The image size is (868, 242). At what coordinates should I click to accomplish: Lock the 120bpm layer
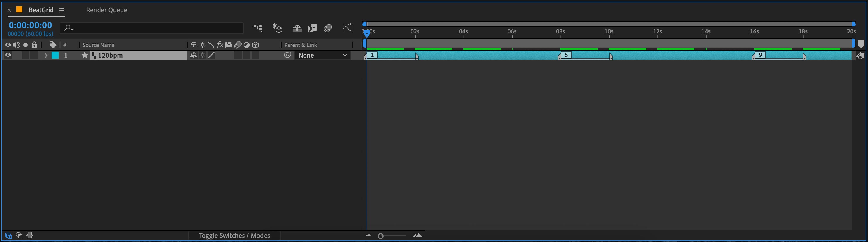pos(34,55)
